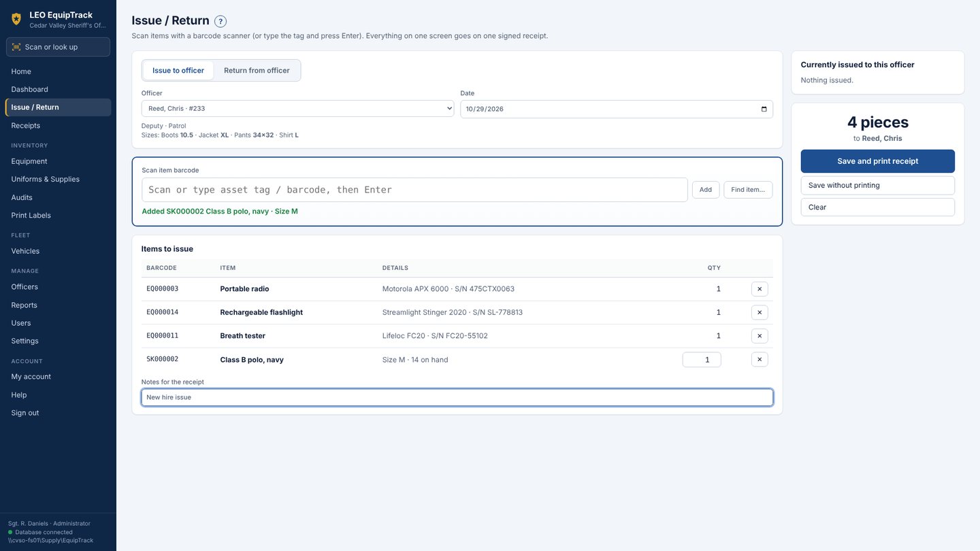
Task: Clear the current issue list
Action: pos(877,207)
